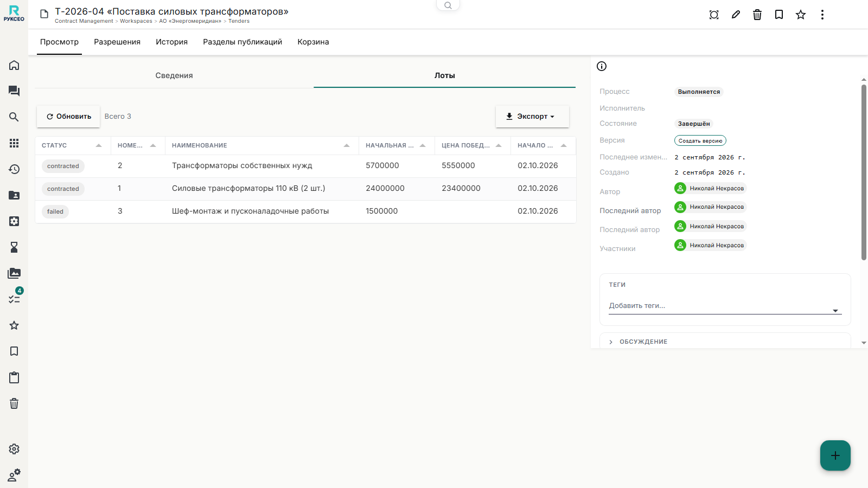Open the Tenders breadcrumb link
Image resolution: width=868 pixels, height=488 pixels.
[x=239, y=21]
